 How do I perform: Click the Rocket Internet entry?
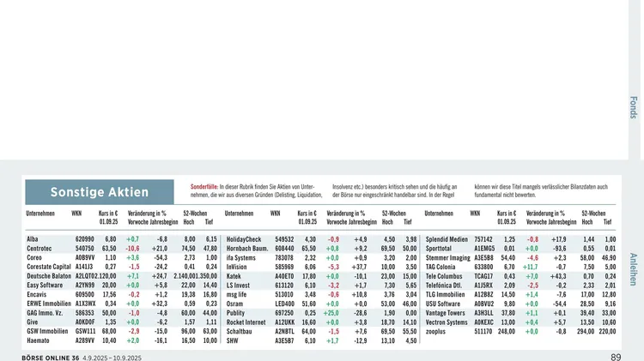point(246,322)
